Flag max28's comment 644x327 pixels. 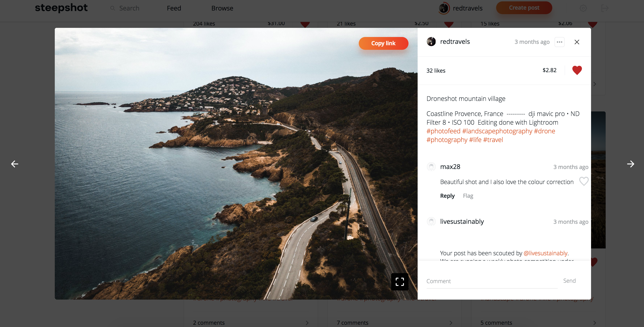[468, 196]
